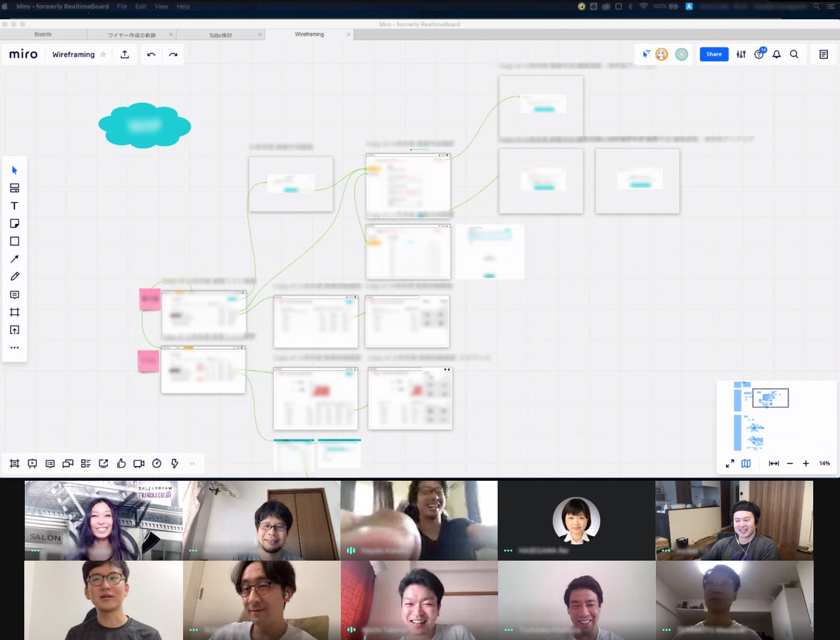Screen dimensions: 840x640
Task: Collapse the bottom toolbar with chevrons
Action: [x=192, y=463]
